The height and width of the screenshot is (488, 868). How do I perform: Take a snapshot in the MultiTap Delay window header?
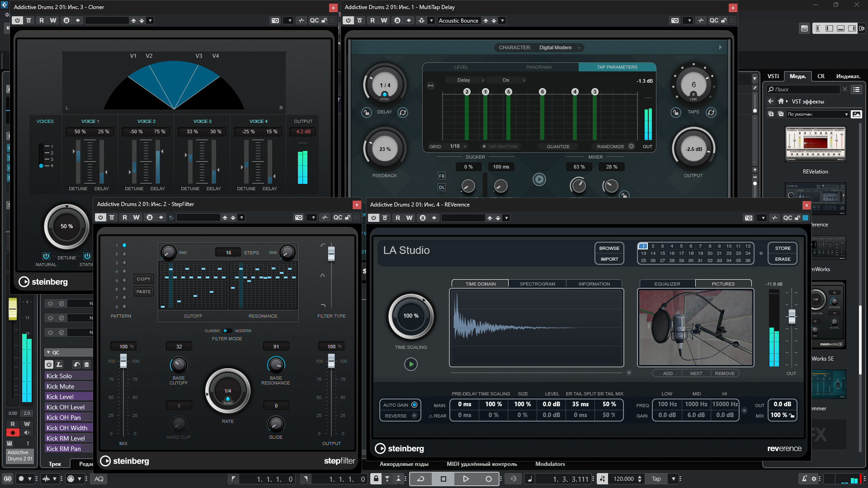click(675, 20)
